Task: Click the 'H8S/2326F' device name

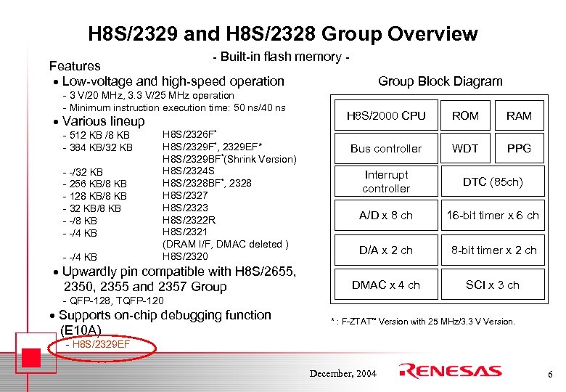Action: (189, 134)
